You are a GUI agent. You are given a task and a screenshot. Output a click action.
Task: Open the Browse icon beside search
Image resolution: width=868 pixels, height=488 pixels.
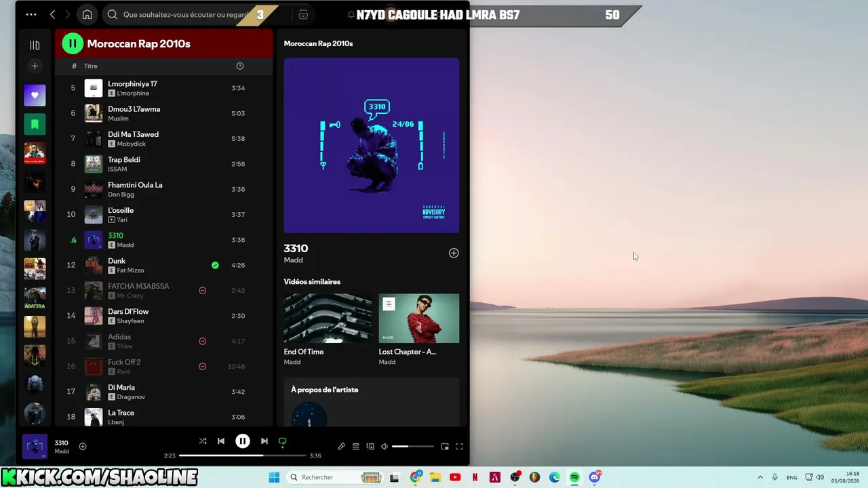(303, 14)
